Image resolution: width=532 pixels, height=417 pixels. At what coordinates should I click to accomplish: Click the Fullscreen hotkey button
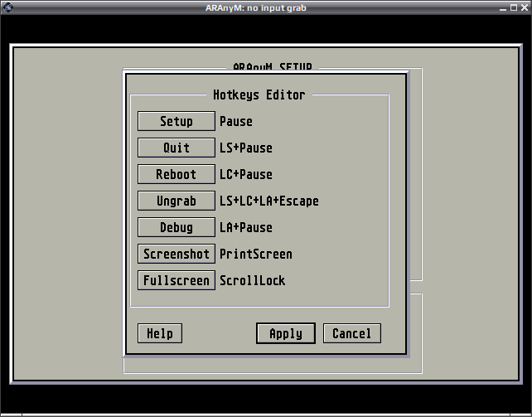pos(176,280)
